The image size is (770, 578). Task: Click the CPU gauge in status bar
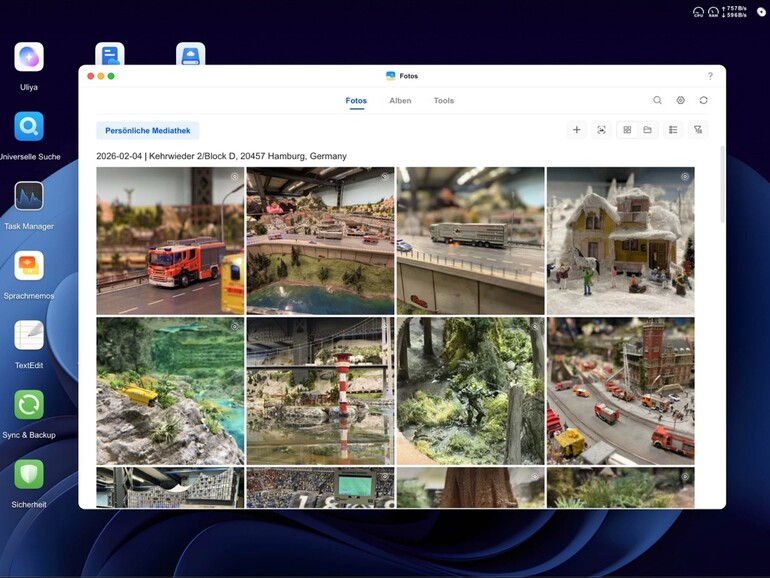[x=698, y=12]
